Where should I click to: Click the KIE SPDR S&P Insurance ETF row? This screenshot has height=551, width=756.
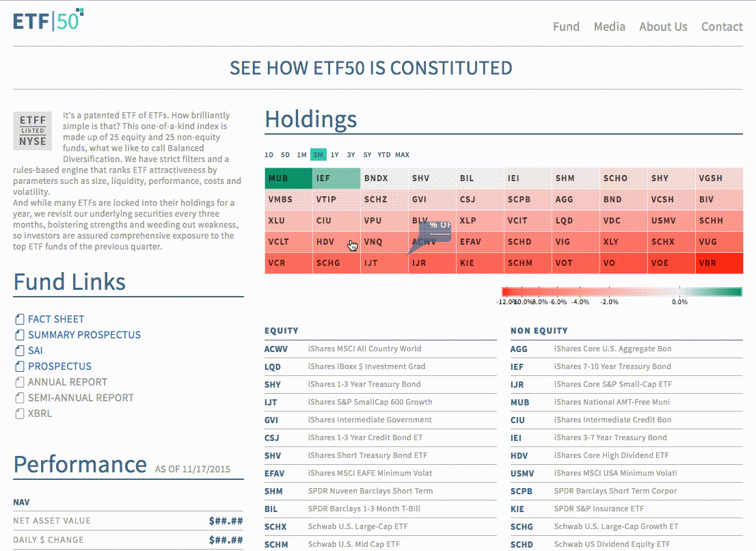point(627,509)
